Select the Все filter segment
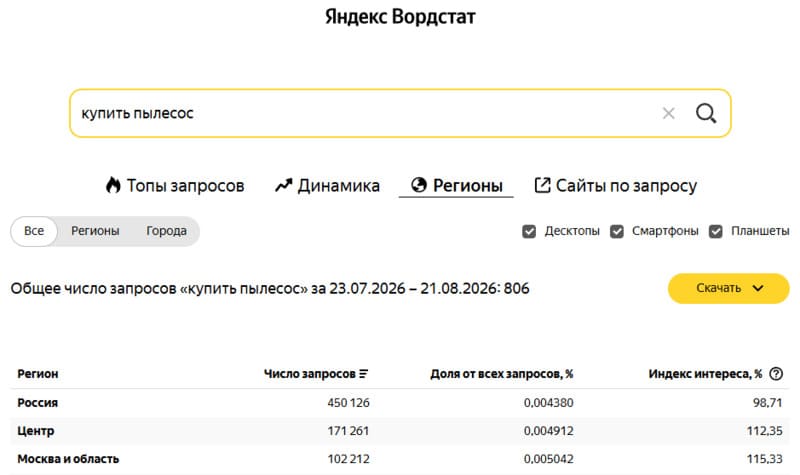Image resolution: width=800 pixels, height=475 pixels. pyautogui.click(x=34, y=231)
